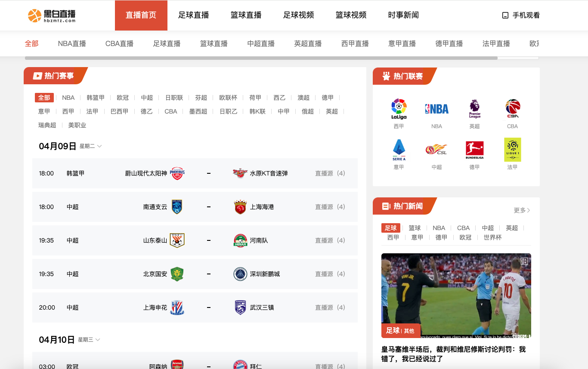The image size is (588, 369).
Task: Open the Serie A league icon
Action: click(x=399, y=150)
